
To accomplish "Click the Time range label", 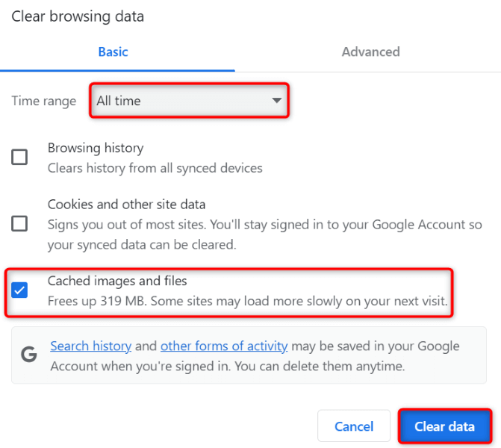I will (44, 101).
